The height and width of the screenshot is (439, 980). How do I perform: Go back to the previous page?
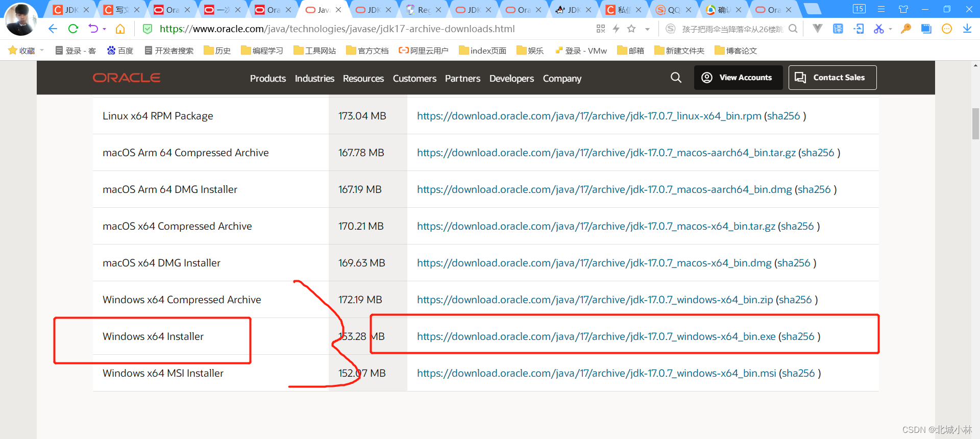point(53,29)
